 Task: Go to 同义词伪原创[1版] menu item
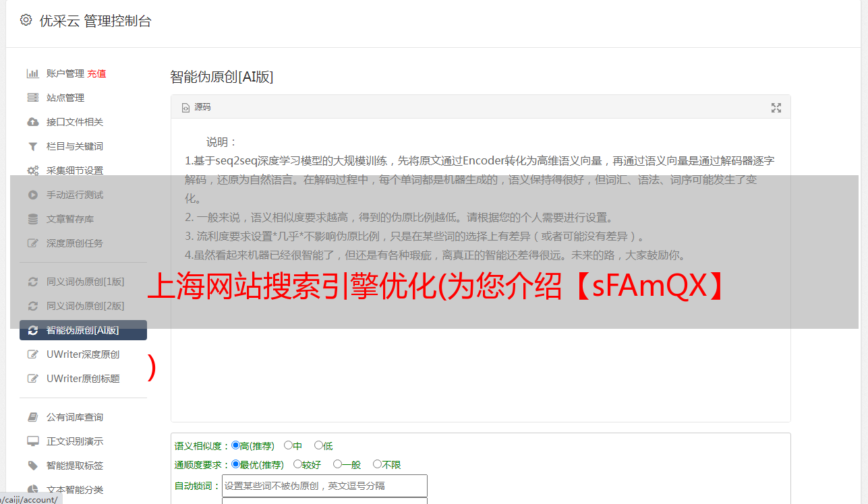(x=86, y=282)
